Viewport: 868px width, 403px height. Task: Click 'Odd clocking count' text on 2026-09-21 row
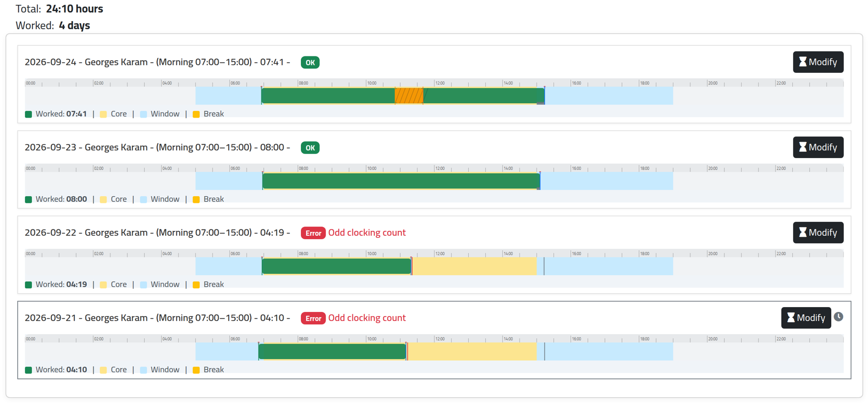click(367, 318)
